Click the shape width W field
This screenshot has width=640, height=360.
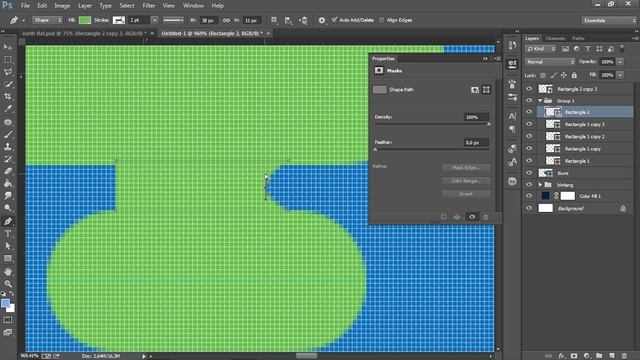208,20
